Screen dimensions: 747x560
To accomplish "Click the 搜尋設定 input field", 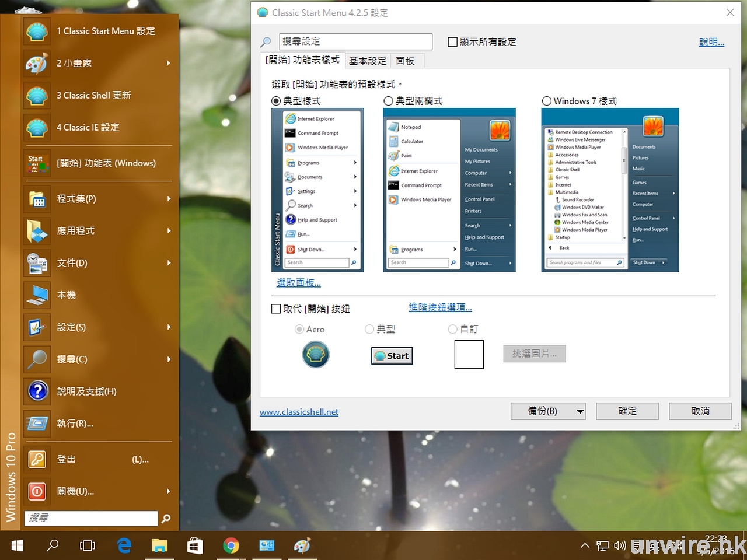I will pos(355,41).
